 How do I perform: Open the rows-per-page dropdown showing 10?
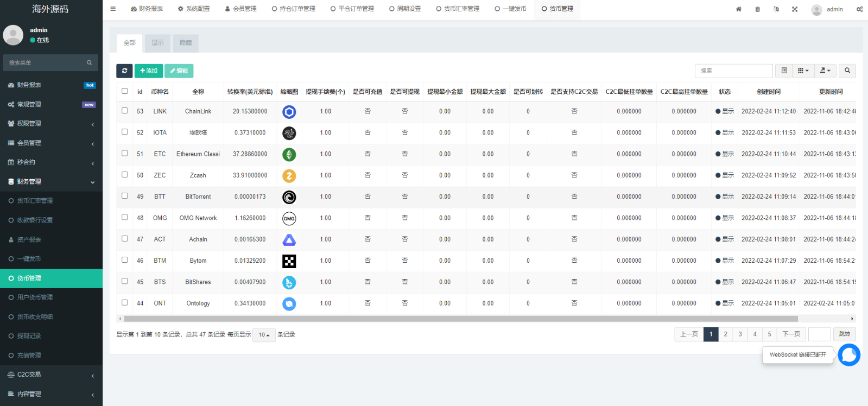(x=264, y=335)
